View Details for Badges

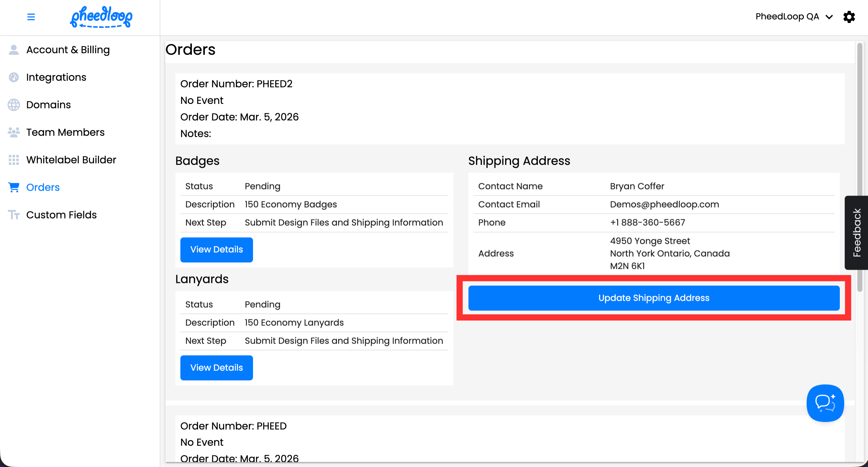click(x=216, y=249)
